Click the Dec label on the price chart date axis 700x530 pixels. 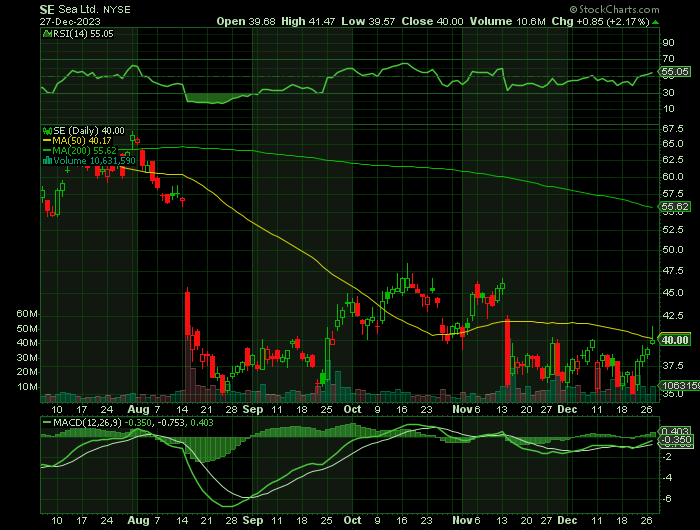coord(567,410)
